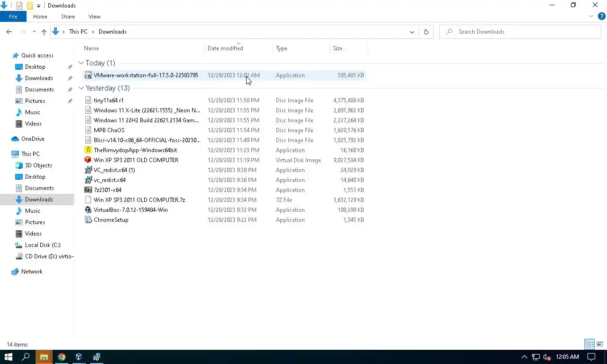The width and height of the screenshot is (607, 364).
Task: Select the Windows 11 X-Lite disc image icon
Action: pos(88,110)
